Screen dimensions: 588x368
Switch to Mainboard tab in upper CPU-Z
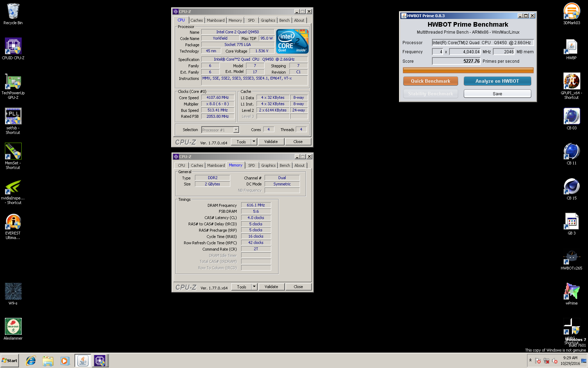coord(216,20)
